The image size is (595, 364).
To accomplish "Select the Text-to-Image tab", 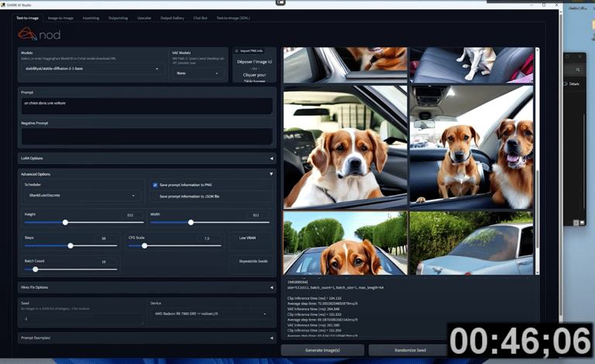I will pos(27,18).
